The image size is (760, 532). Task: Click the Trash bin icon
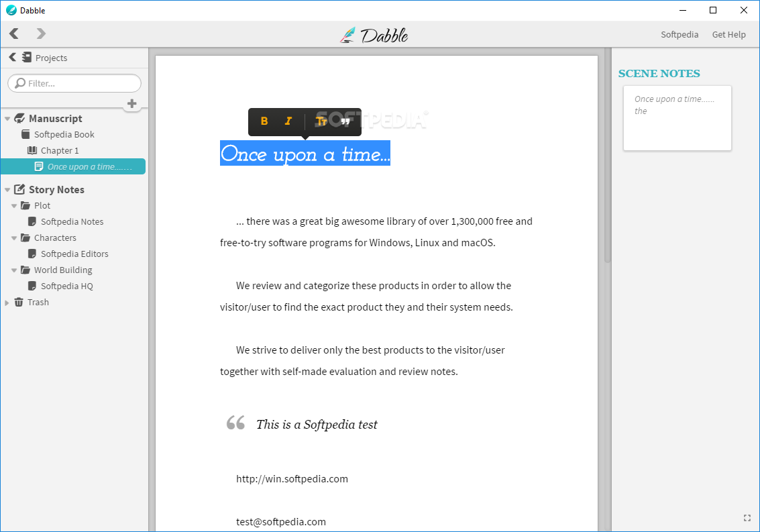click(19, 302)
